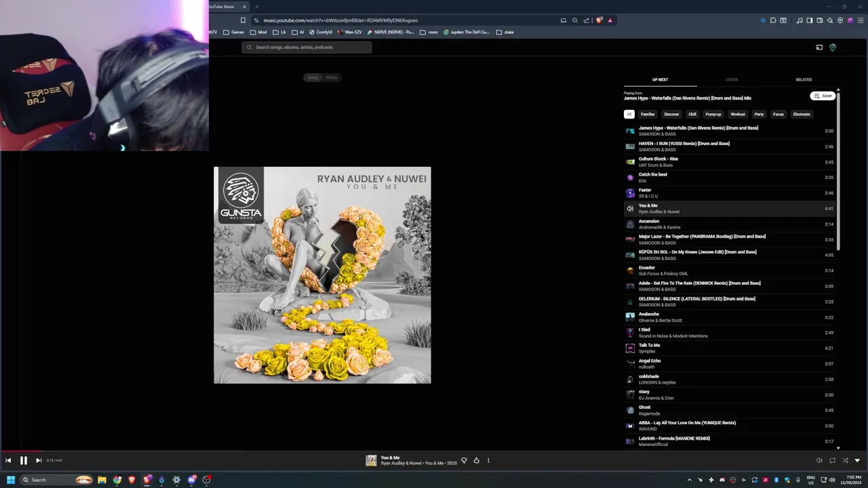Viewport: 868px width, 488px height.
Task: Select the Pump-up filter chip
Action: click(x=713, y=114)
